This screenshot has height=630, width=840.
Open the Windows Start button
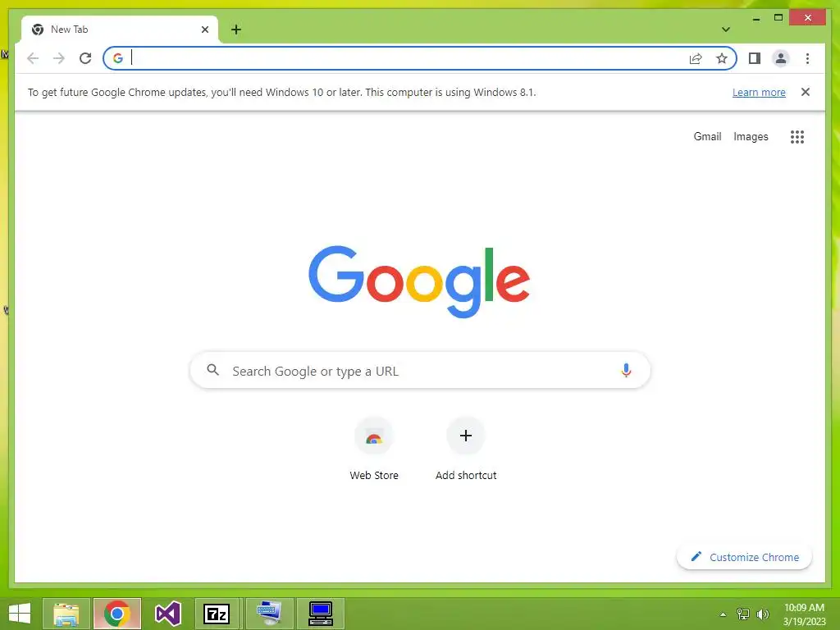tap(20, 614)
